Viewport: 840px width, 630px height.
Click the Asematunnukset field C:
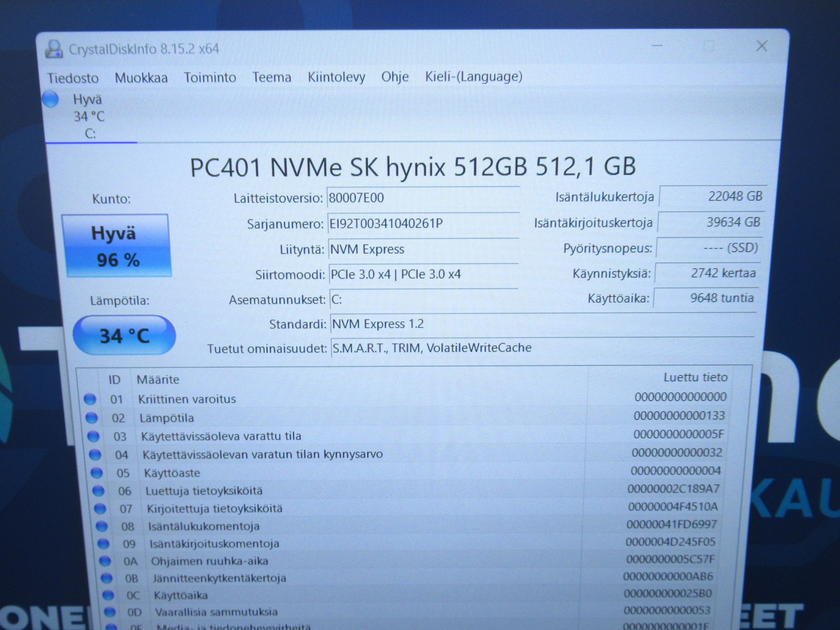424,299
